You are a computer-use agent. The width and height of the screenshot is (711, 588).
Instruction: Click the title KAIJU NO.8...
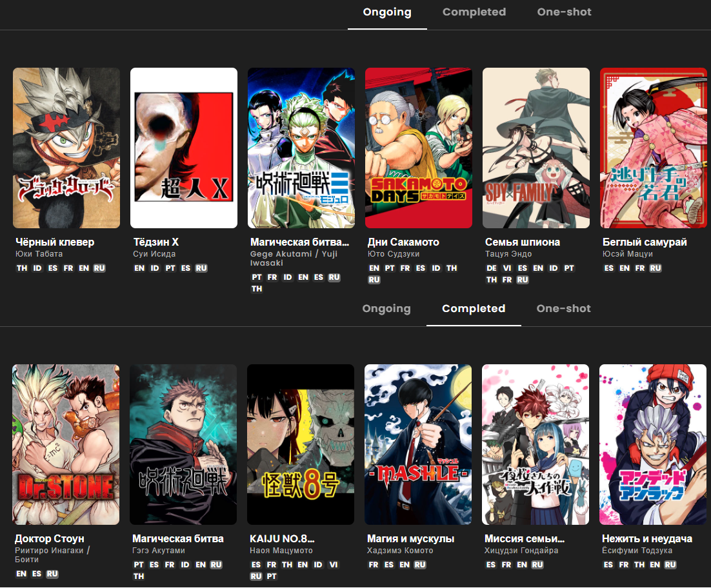(x=282, y=538)
